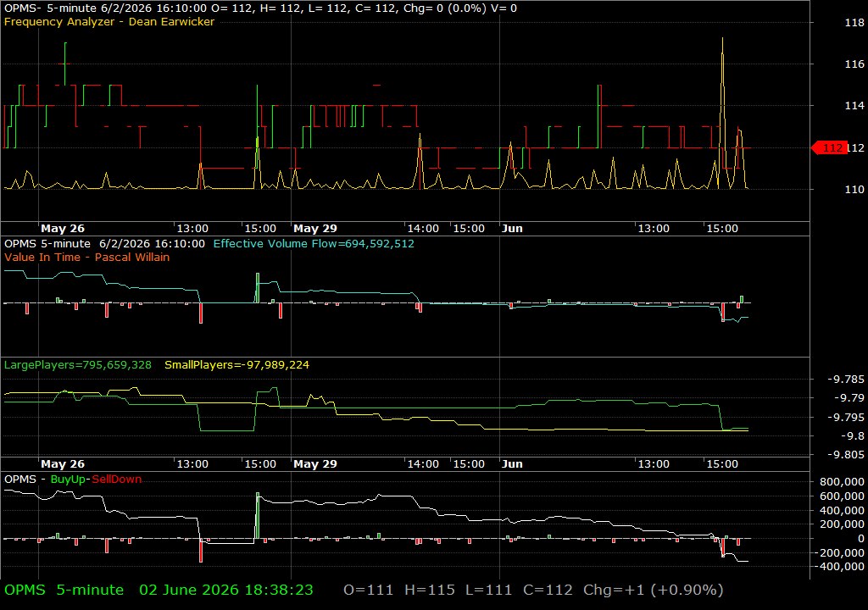Click the -9.79 axis value
The height and width of the screenshot is (610, 868).
coord(849,398)
